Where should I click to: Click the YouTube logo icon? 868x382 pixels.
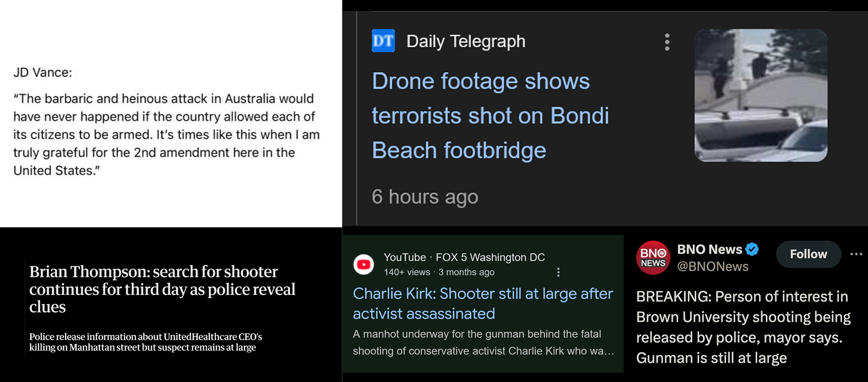pos(363,264)
